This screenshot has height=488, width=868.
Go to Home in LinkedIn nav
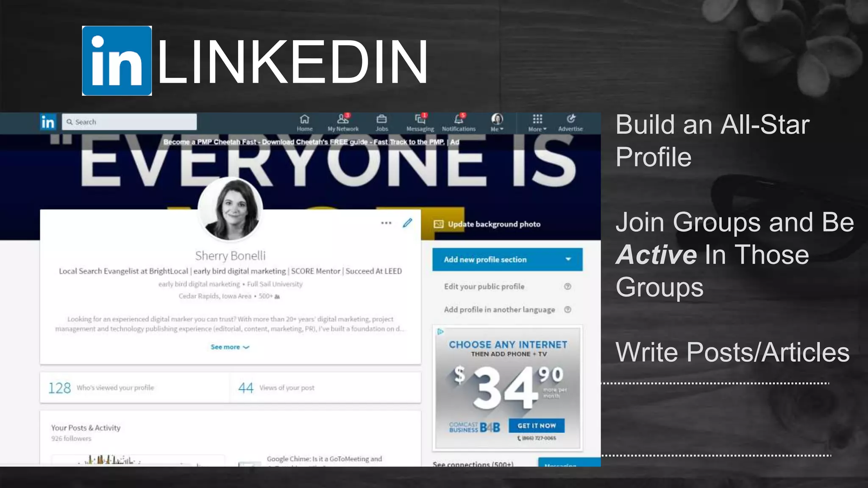(304, 123)
